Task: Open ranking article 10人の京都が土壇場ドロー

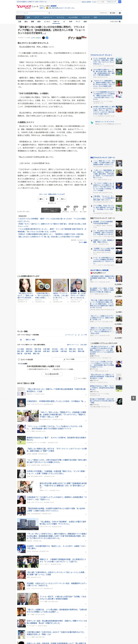Action: coord(104,72)
